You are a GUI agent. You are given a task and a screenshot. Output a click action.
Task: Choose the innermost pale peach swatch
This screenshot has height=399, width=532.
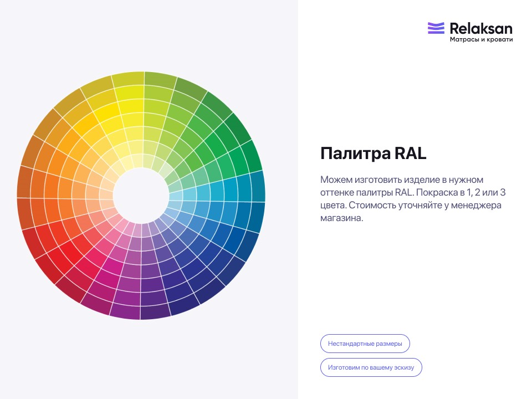tap(107, 203)
